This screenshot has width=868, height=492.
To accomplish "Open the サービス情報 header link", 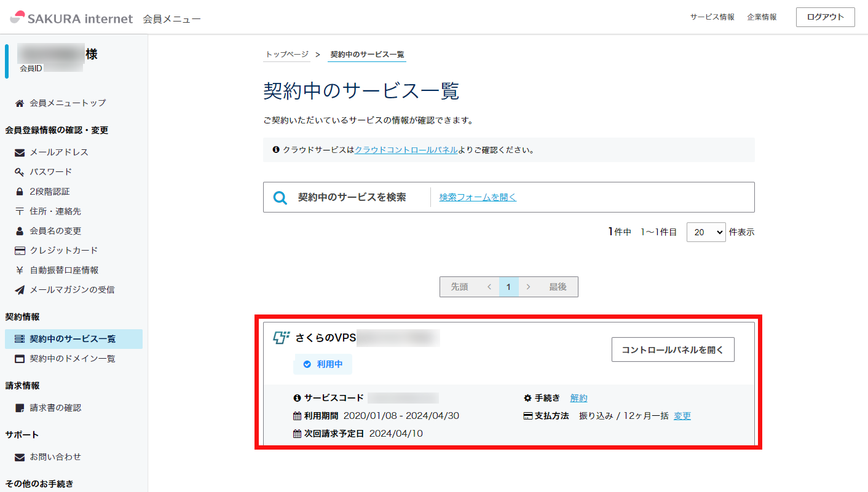I will click(712, 17).
